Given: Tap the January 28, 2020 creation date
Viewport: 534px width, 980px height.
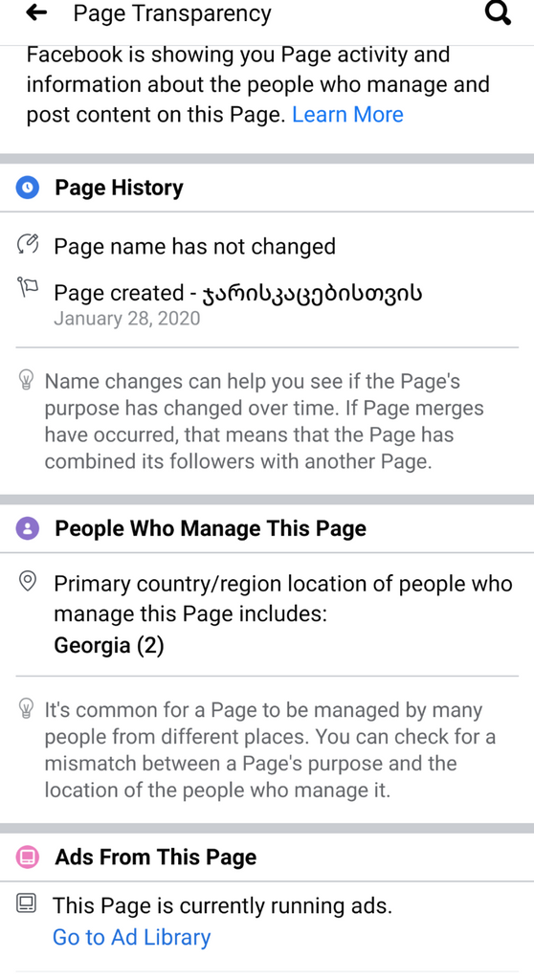Looking at the screenshot, I should pos(127,318).
